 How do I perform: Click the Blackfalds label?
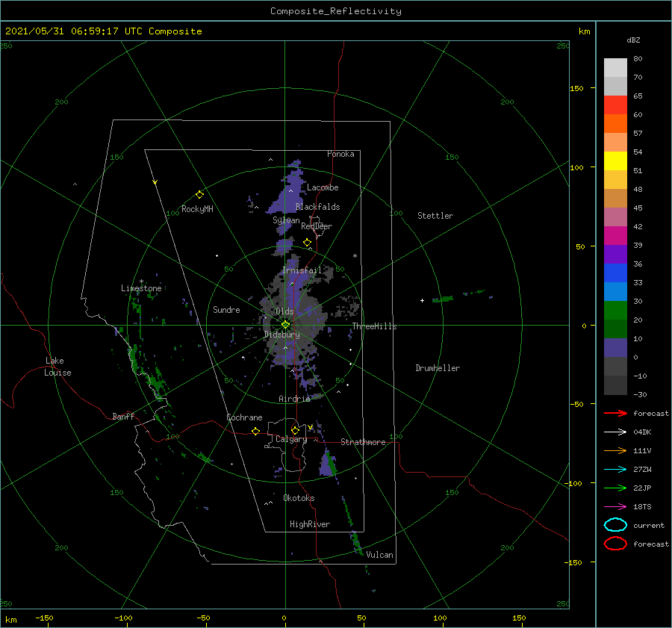click(317, 207)
